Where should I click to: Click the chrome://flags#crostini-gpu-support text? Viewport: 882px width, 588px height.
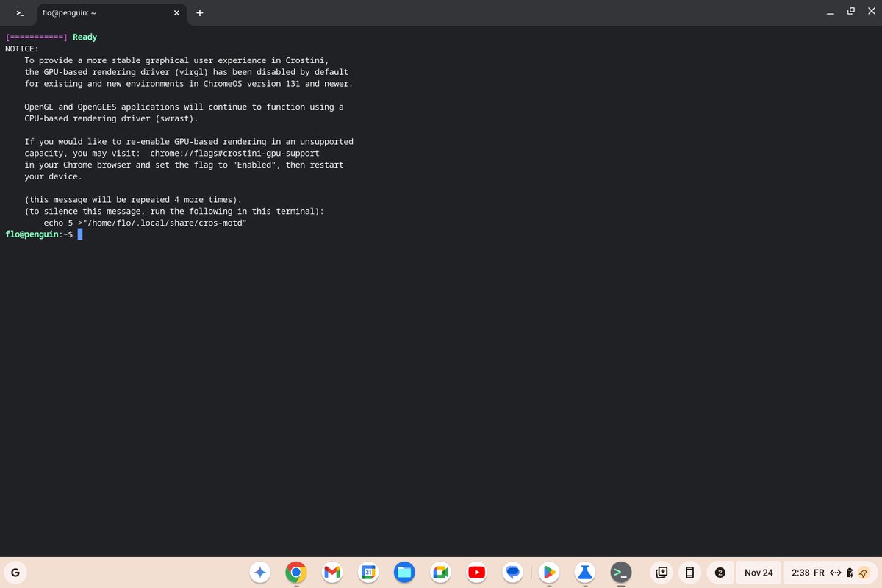click(x=234, y=153)
